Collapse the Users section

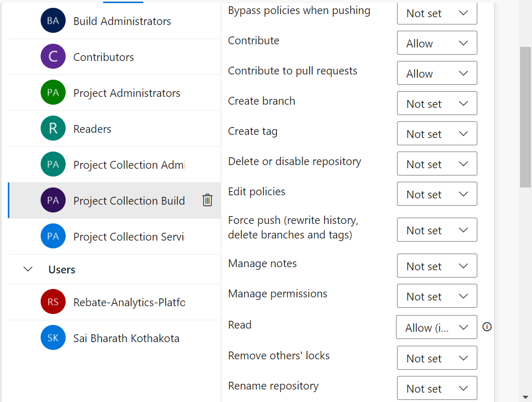coord(27,269)
